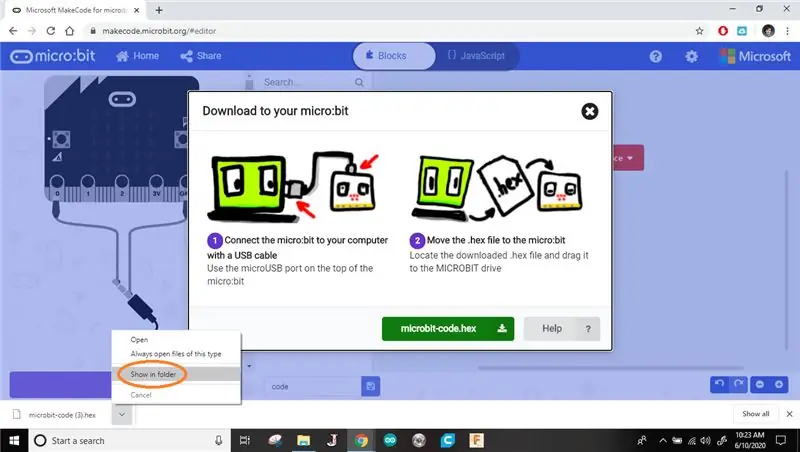Click the micro:bit logo
This screenshot has height=452, width=800.
tap(53, 56)
